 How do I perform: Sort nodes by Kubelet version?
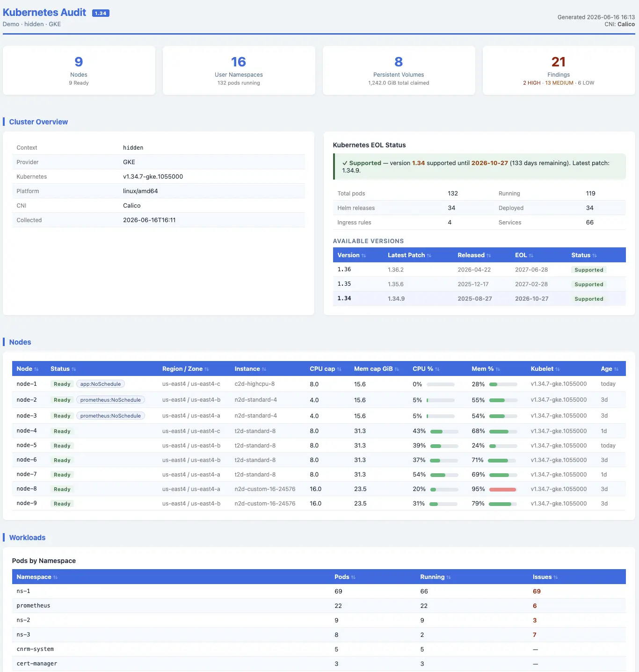click(545, 369)
